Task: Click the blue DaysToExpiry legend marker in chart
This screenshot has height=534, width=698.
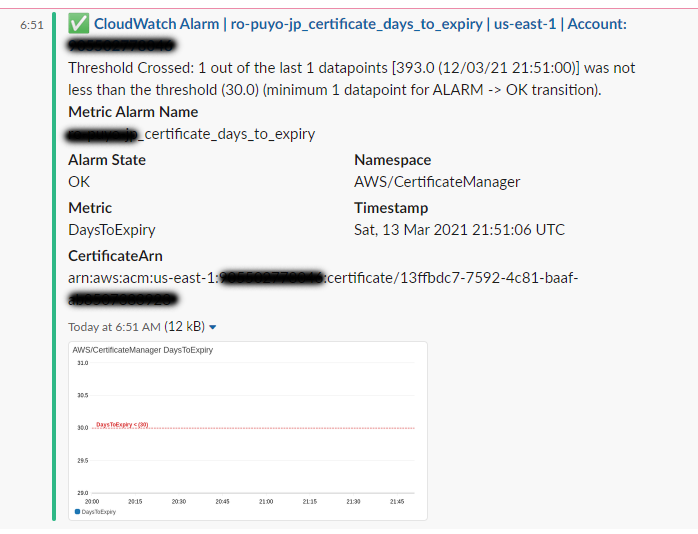Action: pos(77,512)
